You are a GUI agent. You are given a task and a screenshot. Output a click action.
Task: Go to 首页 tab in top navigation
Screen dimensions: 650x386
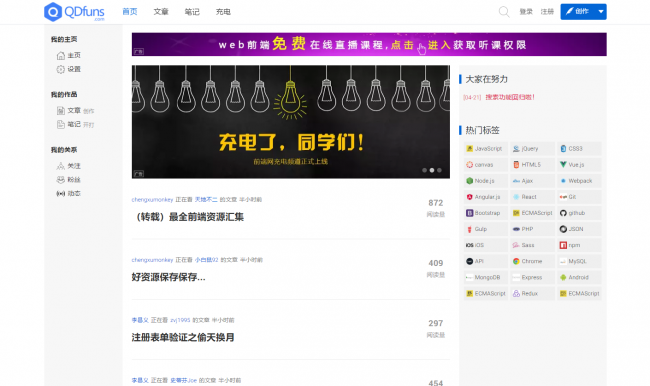130,12
